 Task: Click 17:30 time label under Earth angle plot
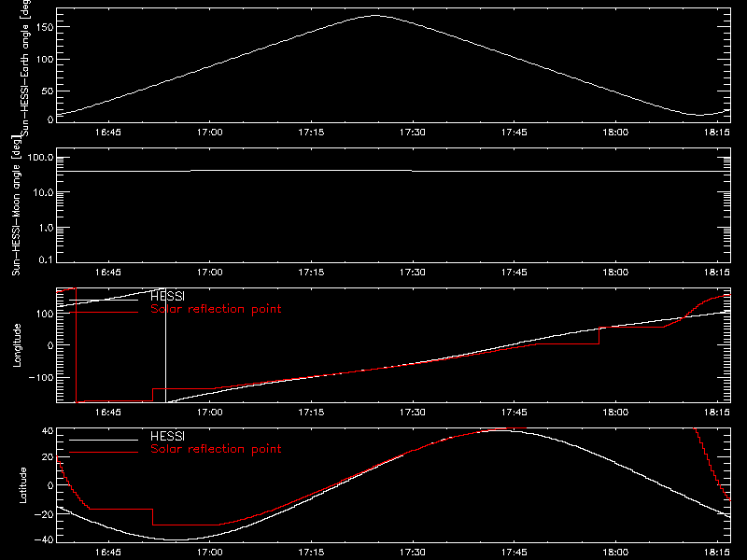tap(413, 132)
